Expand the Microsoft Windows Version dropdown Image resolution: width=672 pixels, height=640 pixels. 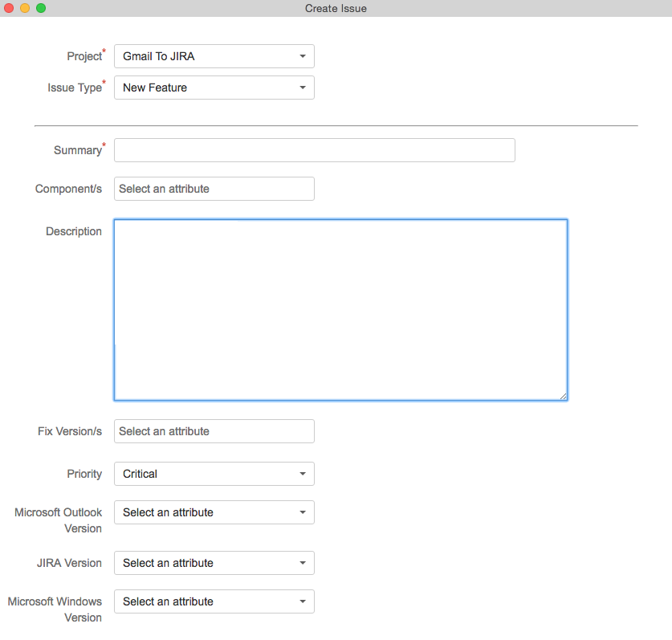coord(214,601)
